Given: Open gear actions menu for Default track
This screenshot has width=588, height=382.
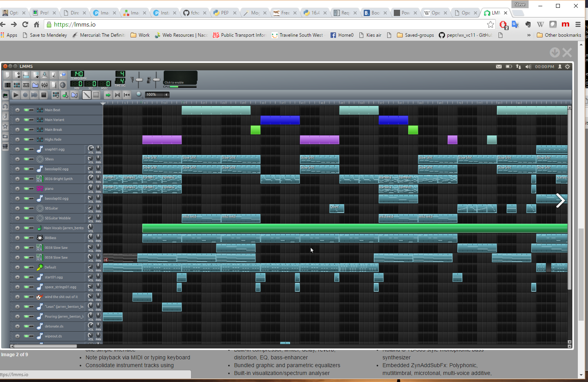Looking at the screenshot, I should coord(17,267).
